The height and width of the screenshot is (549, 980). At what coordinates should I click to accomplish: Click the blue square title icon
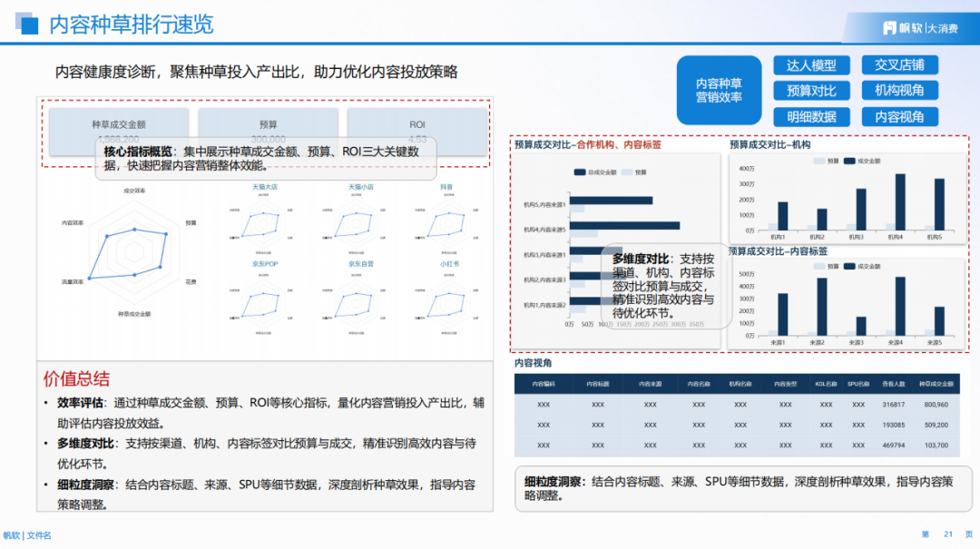[x=28, y=25]
